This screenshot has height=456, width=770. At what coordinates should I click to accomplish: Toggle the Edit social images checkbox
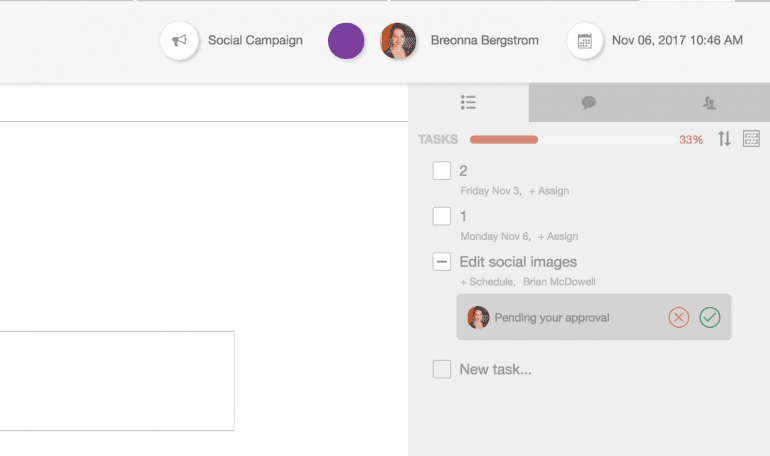point(442,262)
